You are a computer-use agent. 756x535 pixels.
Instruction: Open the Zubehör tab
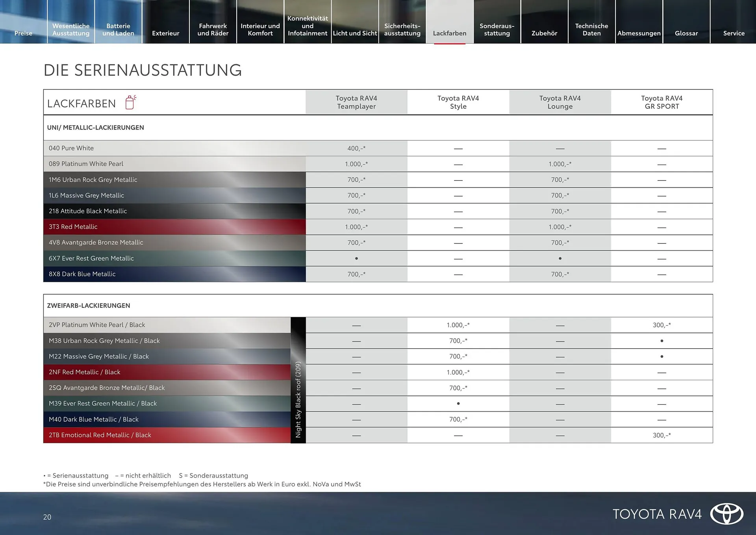click(544, 33)
